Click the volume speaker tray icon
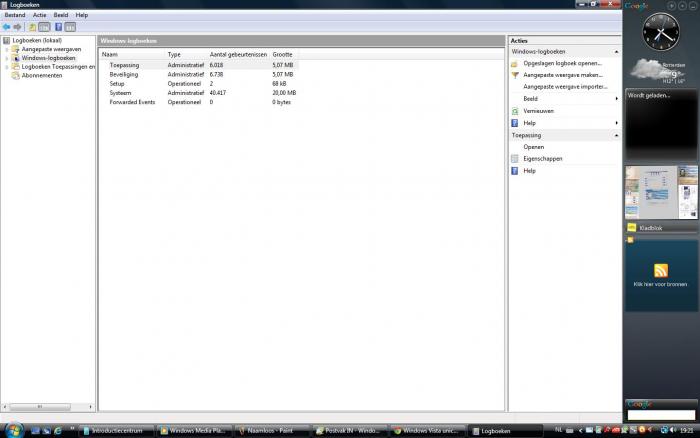The height and width of the screenshot is (438, 700). point(673,430)
